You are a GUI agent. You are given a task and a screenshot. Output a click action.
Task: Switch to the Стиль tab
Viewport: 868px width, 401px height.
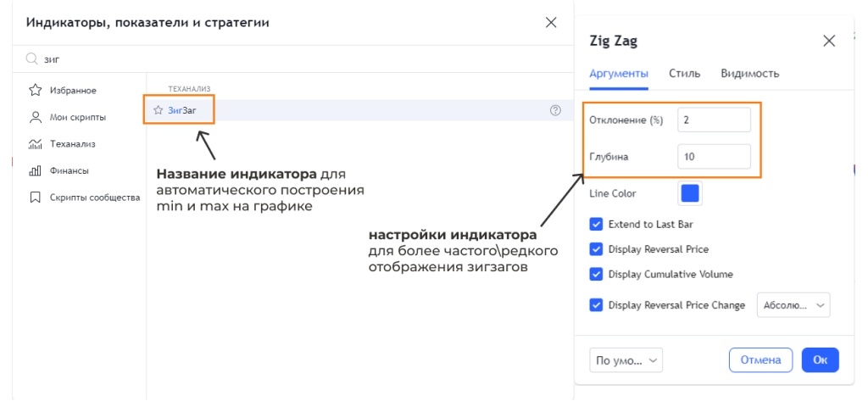tap(685, 73)
